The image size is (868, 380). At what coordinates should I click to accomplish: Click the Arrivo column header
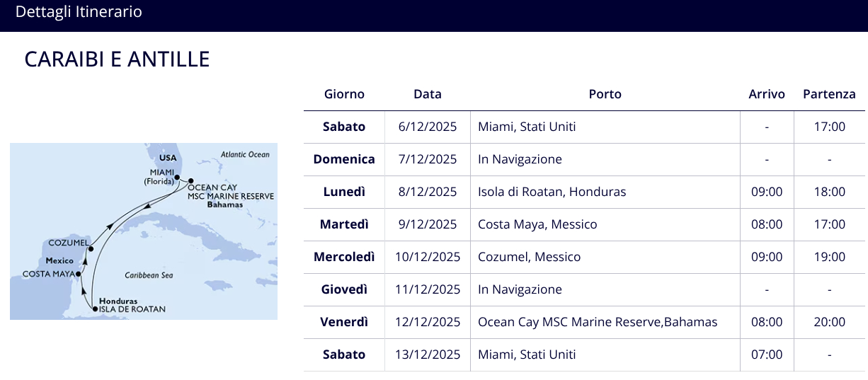pyautogui.click(x=767, y=94)
